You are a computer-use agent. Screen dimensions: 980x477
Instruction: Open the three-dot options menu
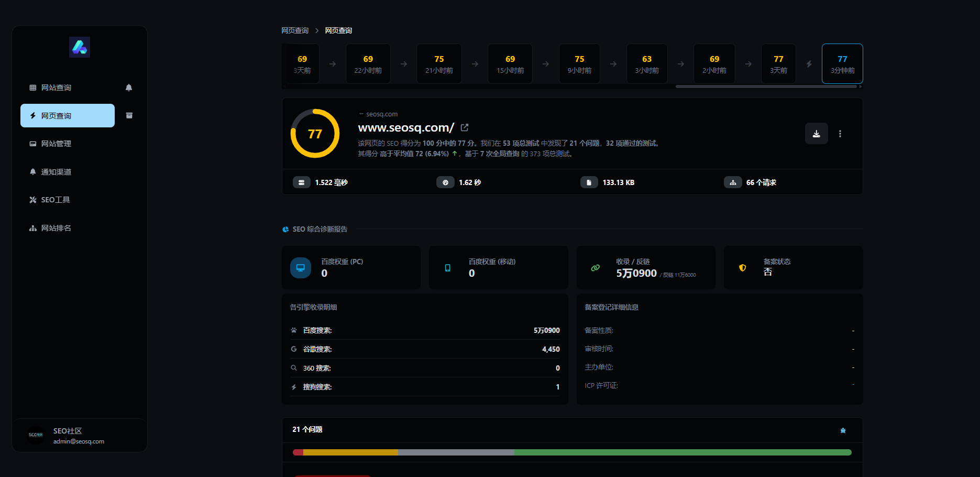[840, 134]
